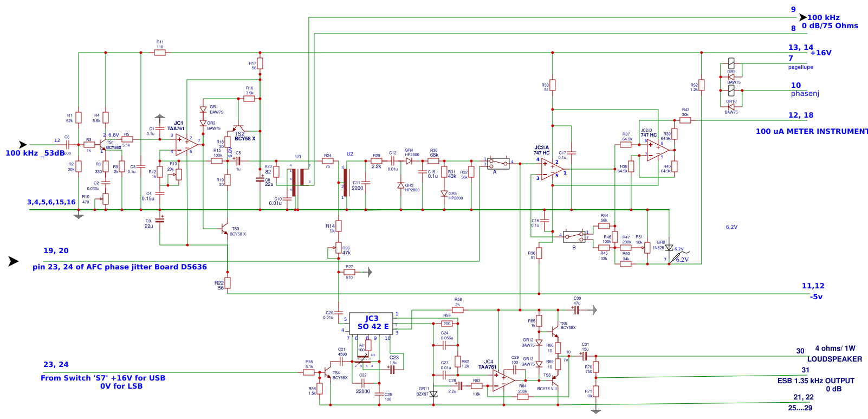Click the '12, 18' pin label
The image size is (868, 419).
(801, 115)
